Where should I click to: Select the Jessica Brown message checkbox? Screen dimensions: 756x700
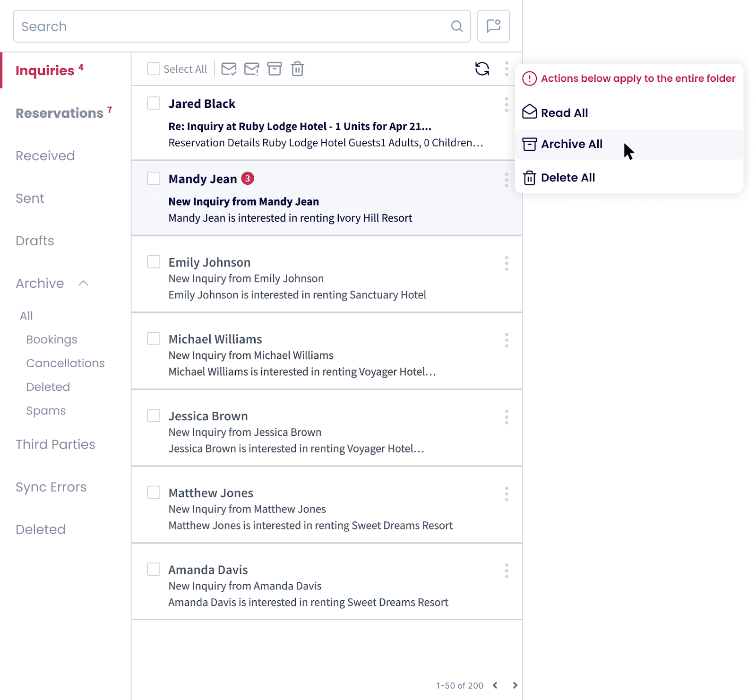[x=154, y=415]
